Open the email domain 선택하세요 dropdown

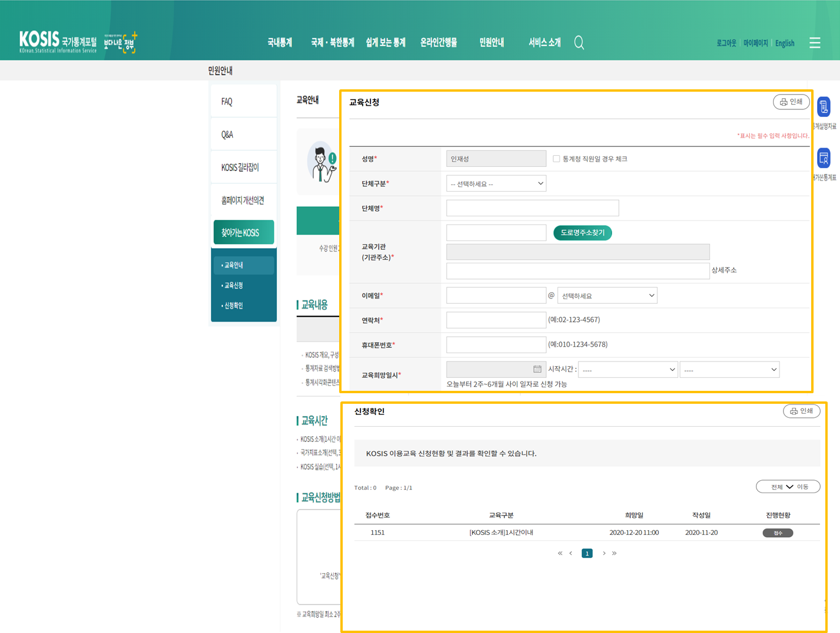click(607, 296)
